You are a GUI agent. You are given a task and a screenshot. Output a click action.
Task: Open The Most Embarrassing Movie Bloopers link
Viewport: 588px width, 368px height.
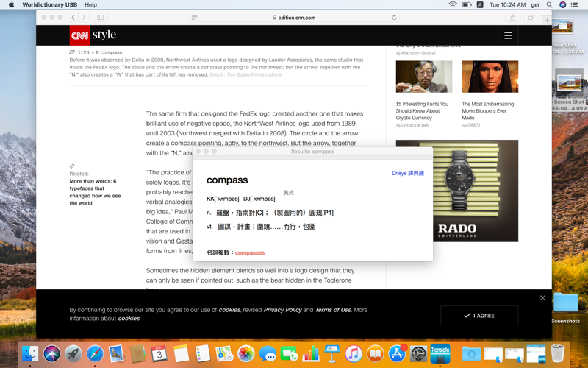point(487,111)
